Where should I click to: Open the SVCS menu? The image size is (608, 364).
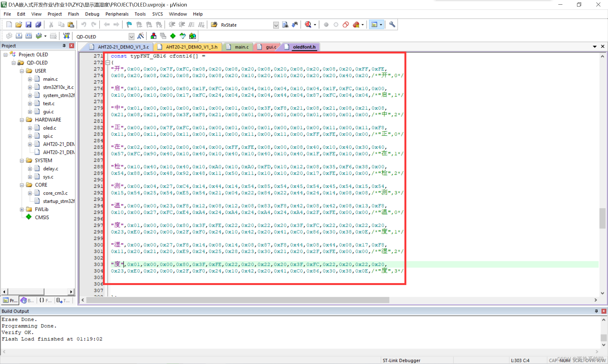157,14
